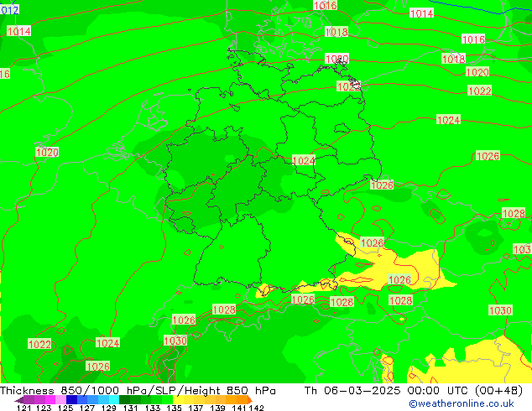
Task: Click the legend value 121
Action: pos(23,408)
